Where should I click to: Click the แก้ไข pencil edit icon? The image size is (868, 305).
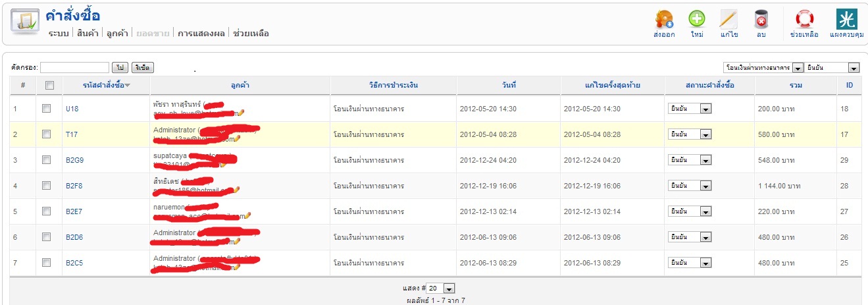728,19
